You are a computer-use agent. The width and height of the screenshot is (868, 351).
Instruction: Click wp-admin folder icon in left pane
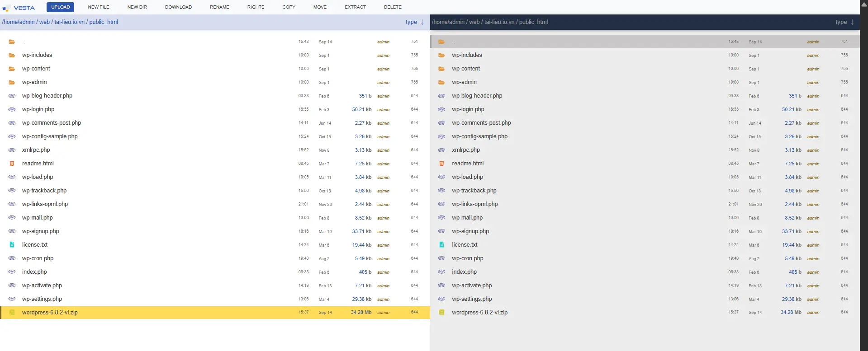[x=12, y=82]
